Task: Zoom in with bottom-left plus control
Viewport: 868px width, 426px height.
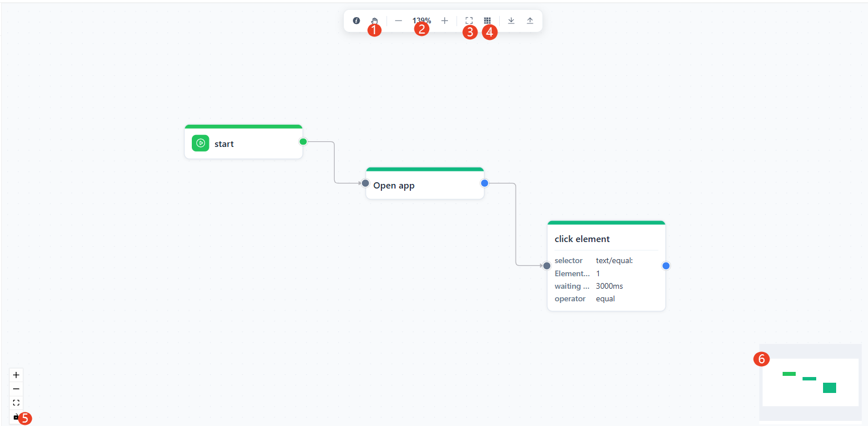Action: [16, 375]
